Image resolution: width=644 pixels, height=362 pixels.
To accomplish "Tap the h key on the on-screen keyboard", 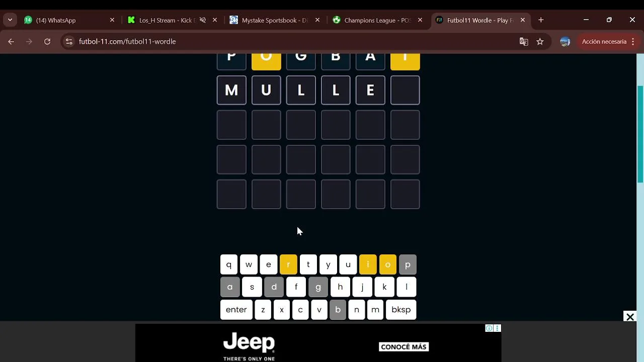I will [x=340, y=287].
